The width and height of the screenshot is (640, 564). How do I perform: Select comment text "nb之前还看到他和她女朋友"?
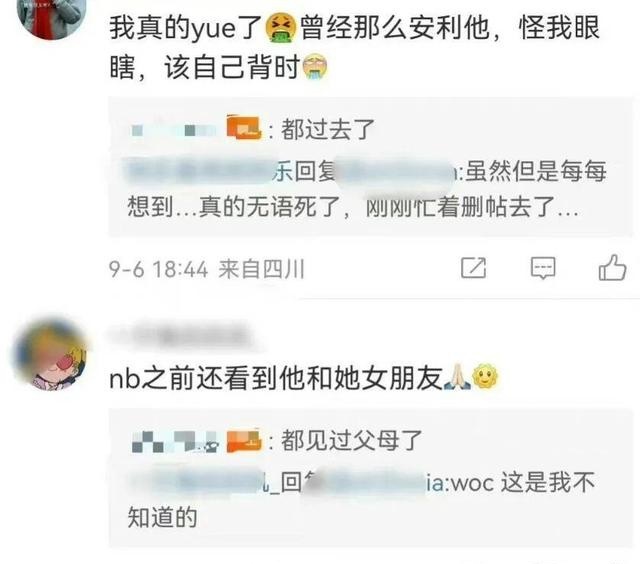coord(276,378)
